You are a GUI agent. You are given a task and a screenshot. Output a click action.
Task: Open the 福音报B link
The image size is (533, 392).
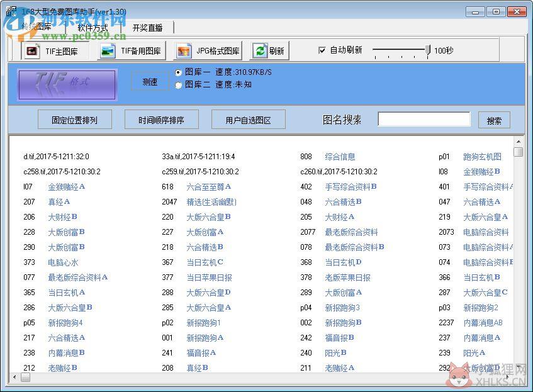tap(340, 338)
